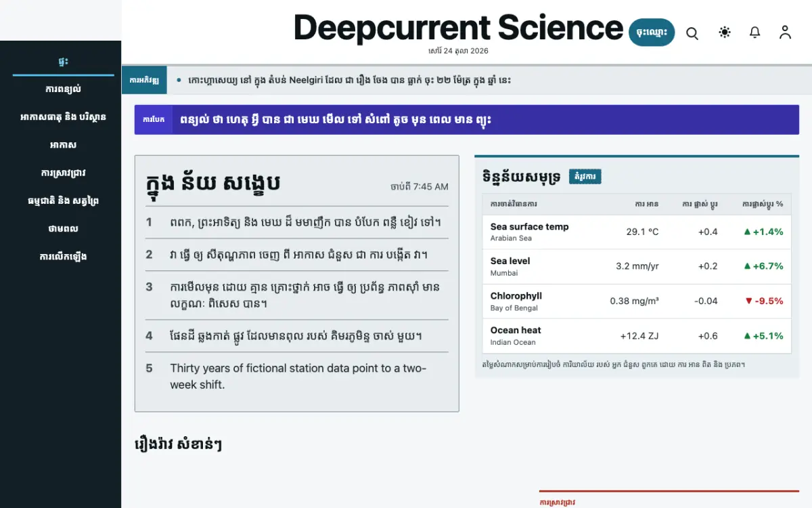The image size is (812, 508).
Task: Open the search icon in header
Action: point(692,33)
